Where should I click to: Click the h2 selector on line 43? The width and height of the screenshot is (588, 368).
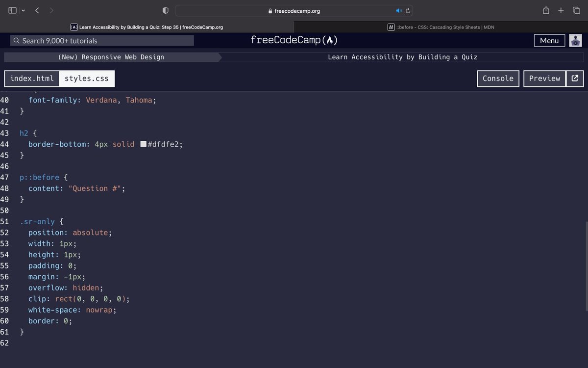tap(24, 133)
